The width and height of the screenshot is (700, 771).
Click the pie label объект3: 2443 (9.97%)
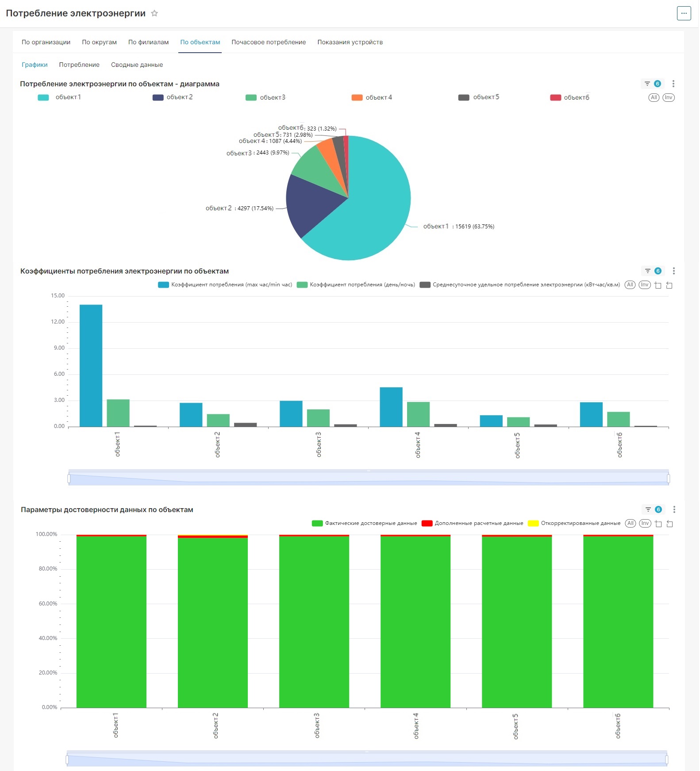coord(258,153)
